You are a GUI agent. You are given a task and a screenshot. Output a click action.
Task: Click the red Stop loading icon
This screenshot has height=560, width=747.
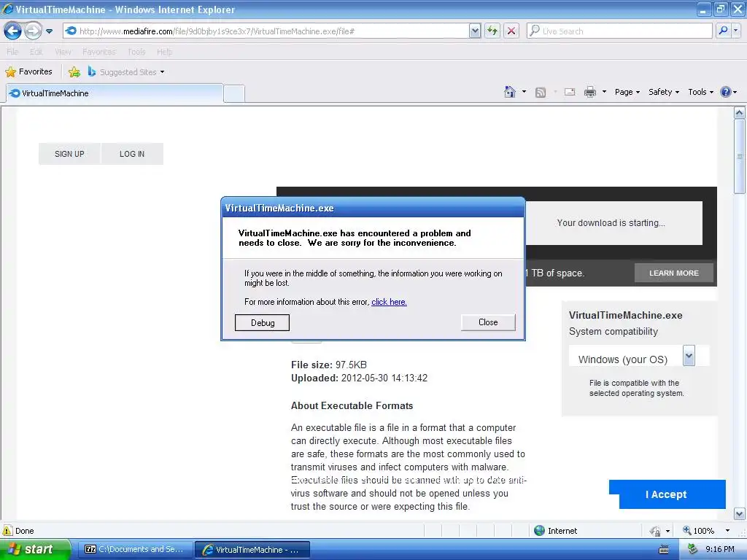pos(511,31)
